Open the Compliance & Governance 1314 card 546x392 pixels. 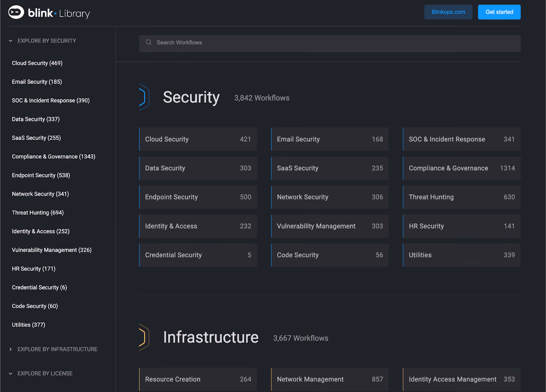(x=462, y=168)
